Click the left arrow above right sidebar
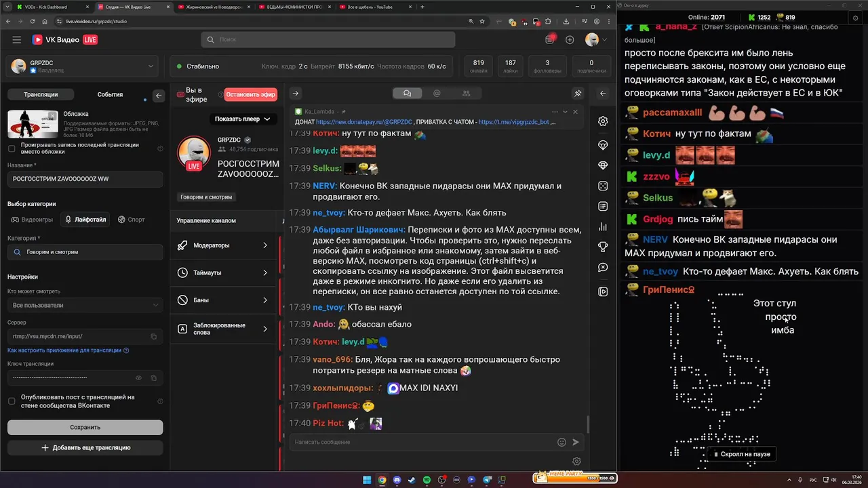Image resolution: width=868 pixels, height=488 pixels. [603, 94]
